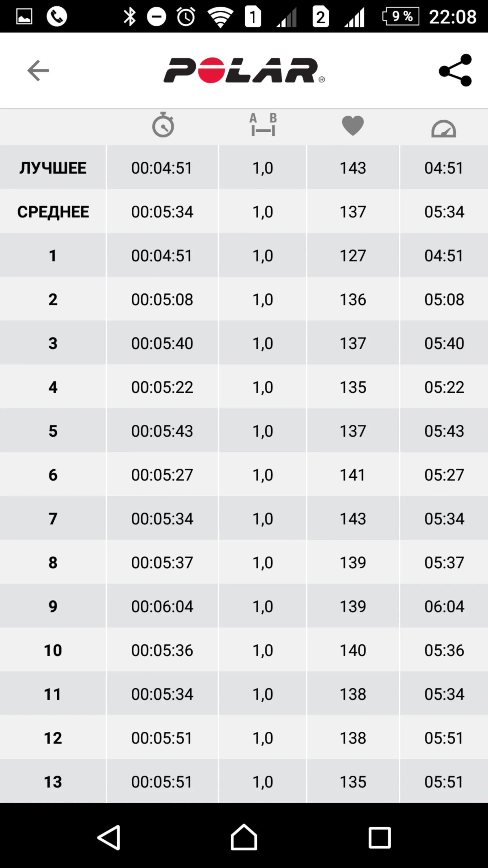Tap lap 13 pace 05:51
488x868 pixels.
(443, 782)
